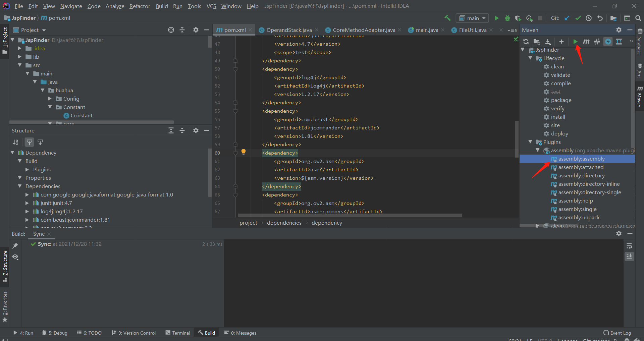Fold the dependency block at line 50
The height and width of the screenshot is (341, 644).
[235, 69]
